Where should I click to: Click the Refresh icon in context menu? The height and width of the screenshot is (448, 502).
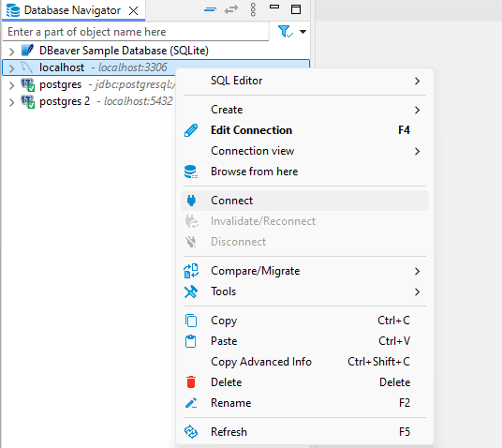tap(191, 432)
